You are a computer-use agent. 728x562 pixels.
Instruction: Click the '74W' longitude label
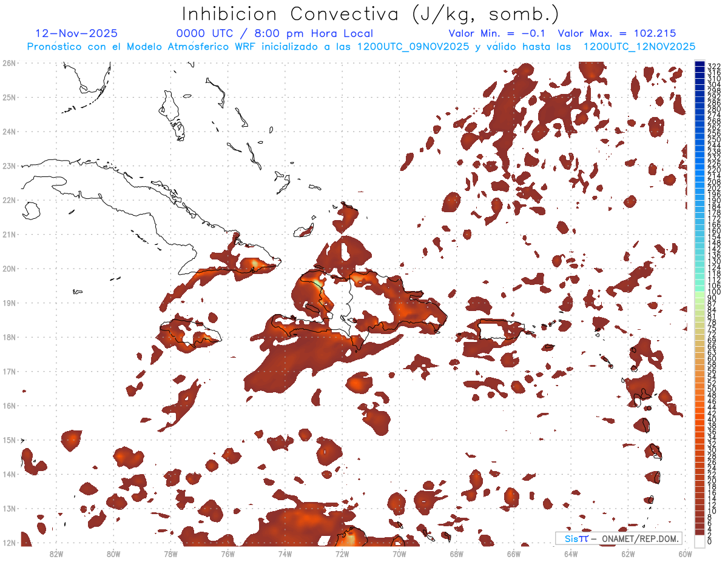click(285, 554)
